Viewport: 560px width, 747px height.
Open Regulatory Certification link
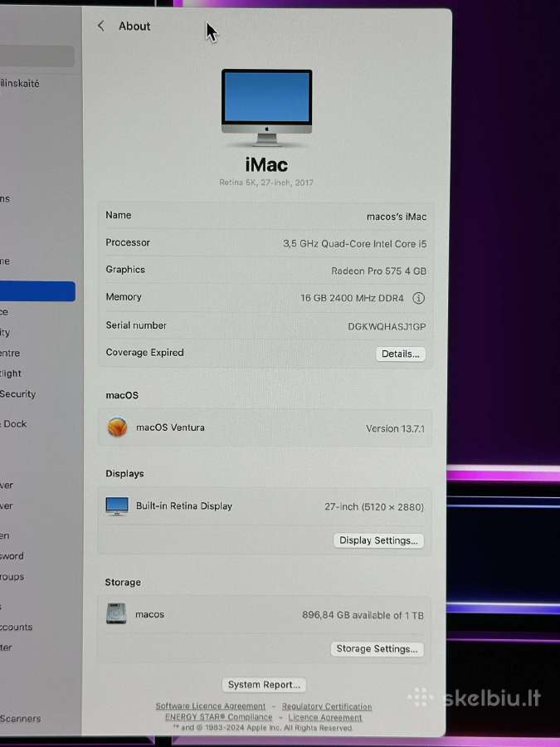[327, 706]
